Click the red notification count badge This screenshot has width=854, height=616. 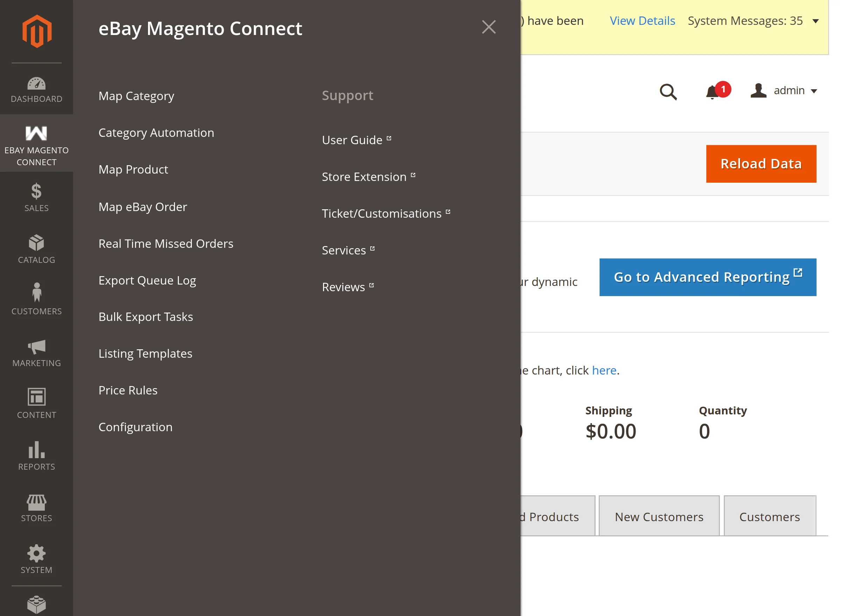click(x=723, y=89)
